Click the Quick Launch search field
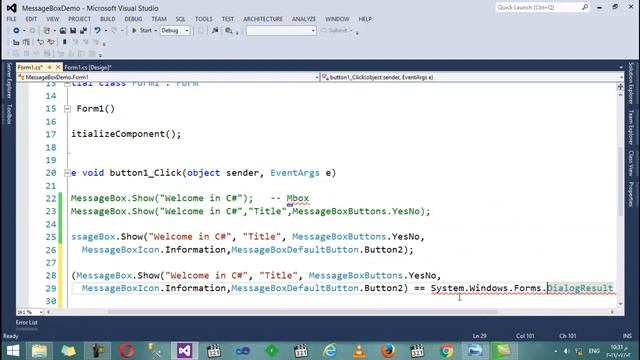This screenshot has height=360, width=640. click(539, 7)
